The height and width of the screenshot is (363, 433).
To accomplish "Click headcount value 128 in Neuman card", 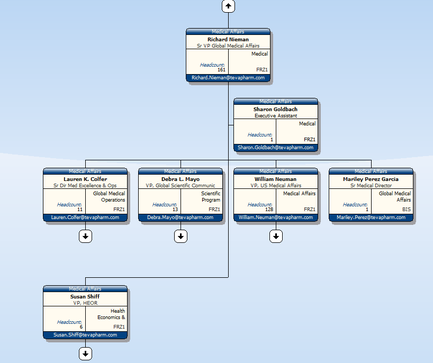I will (269, 210).
